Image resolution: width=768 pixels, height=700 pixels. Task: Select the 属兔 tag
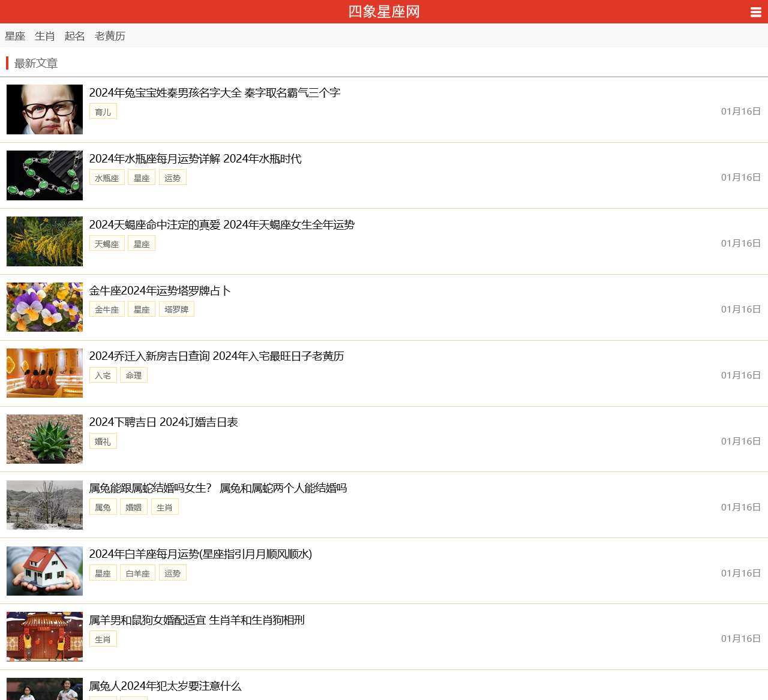pos(103,507)
